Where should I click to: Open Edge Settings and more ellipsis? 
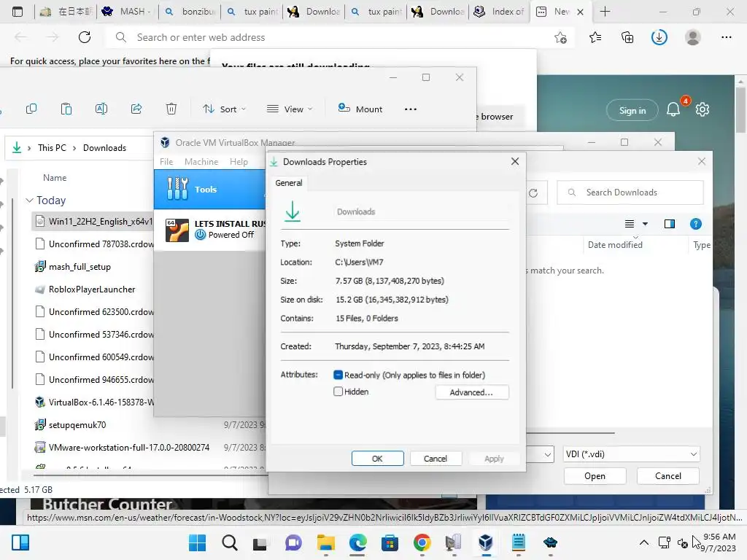coord(726,37)
